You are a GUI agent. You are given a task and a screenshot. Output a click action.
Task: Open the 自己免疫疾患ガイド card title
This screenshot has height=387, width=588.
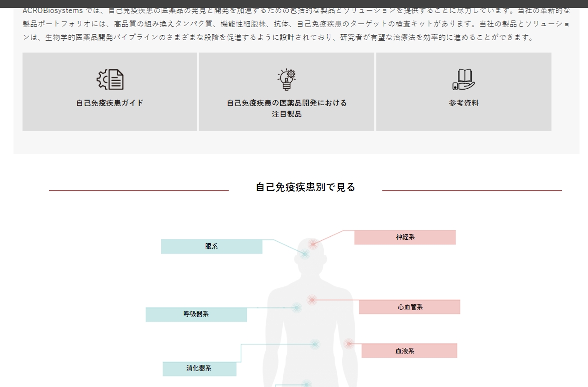pyautogui.click(x=110, y=103)
